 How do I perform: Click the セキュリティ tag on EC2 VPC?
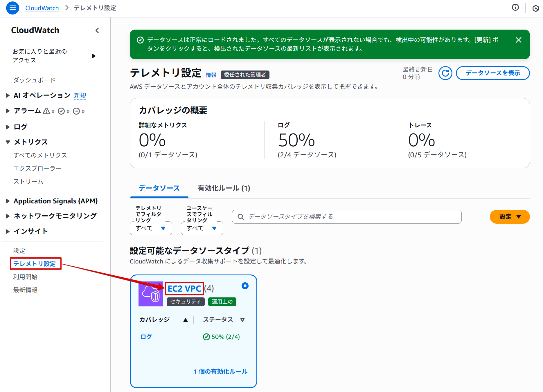(x=186, y=302)
